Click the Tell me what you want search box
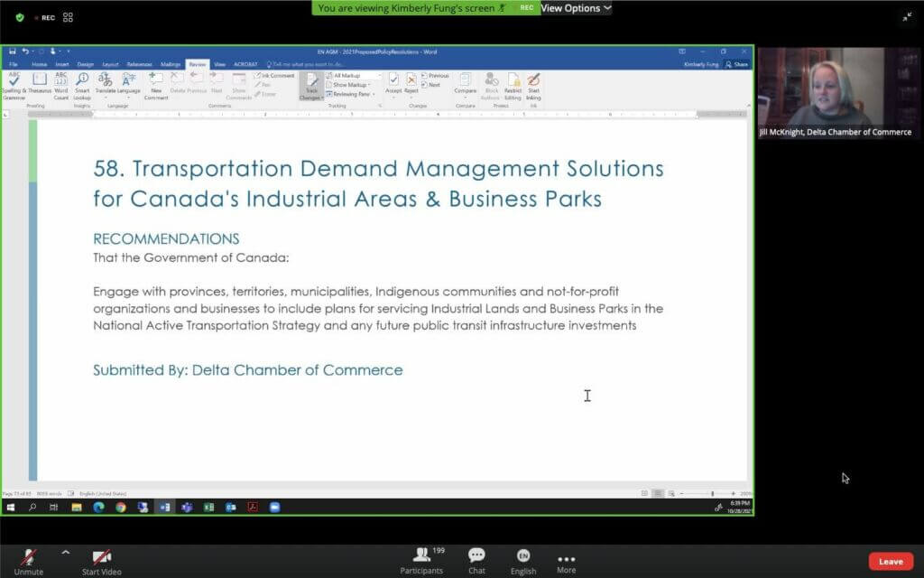The height and width of the screenshot is (578, 924). tap(307, 64)
